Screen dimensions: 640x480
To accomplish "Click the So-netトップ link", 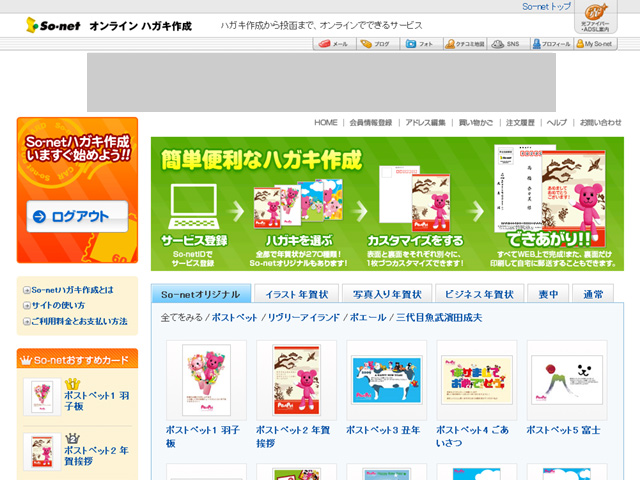I will (547, 7).
